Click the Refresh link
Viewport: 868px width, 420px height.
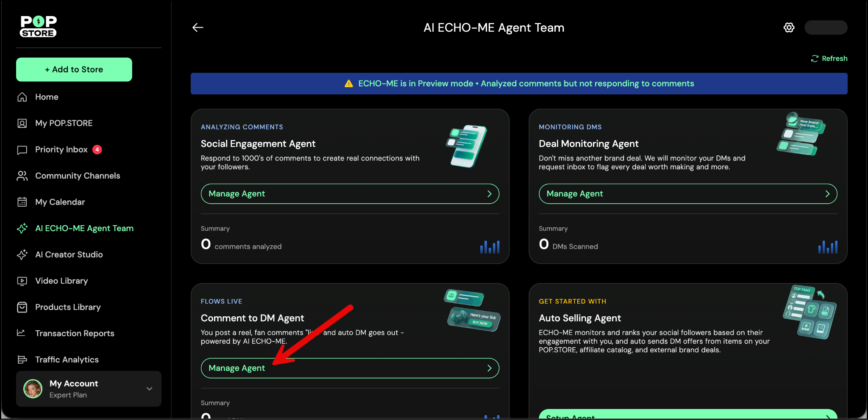829,58
